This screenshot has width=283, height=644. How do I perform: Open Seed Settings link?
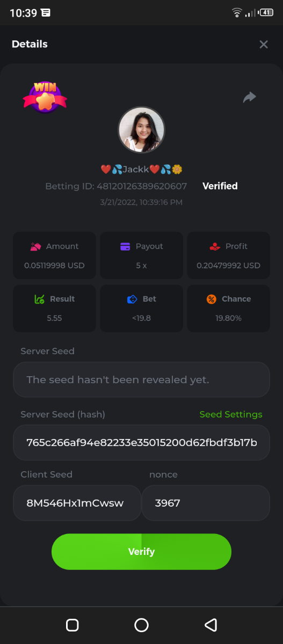(231, 414)
